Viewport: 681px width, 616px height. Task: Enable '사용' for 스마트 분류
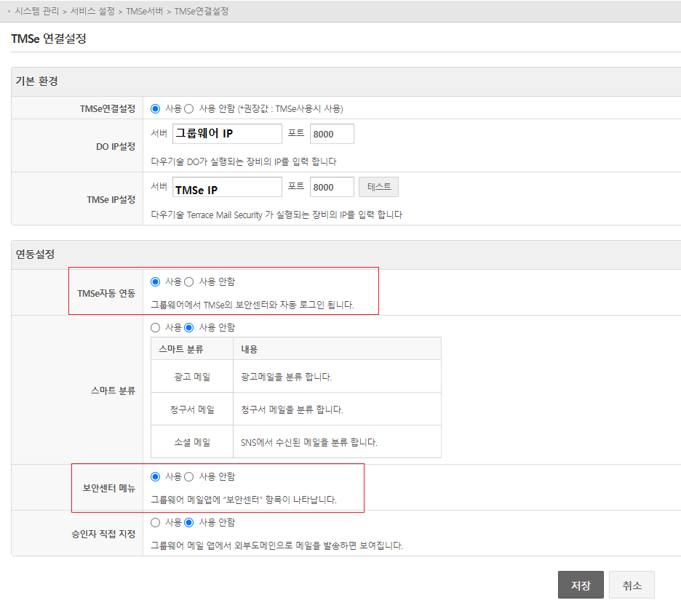[x=155, y=327]
